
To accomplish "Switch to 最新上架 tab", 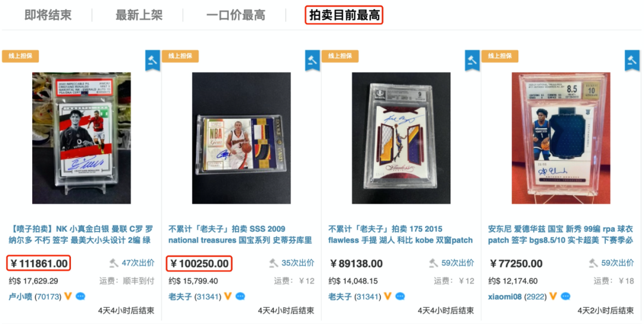I will click(139, 15).
